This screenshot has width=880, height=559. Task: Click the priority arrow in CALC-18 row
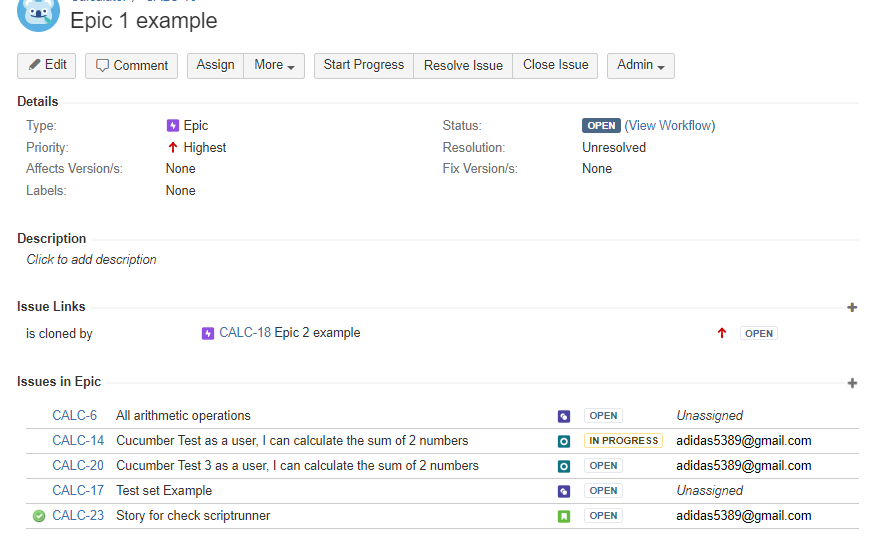point(722,333)
